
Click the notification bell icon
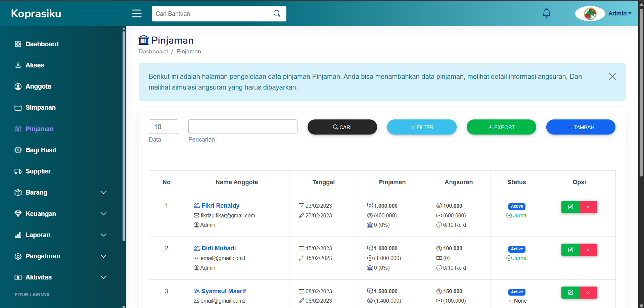(546, 13)
